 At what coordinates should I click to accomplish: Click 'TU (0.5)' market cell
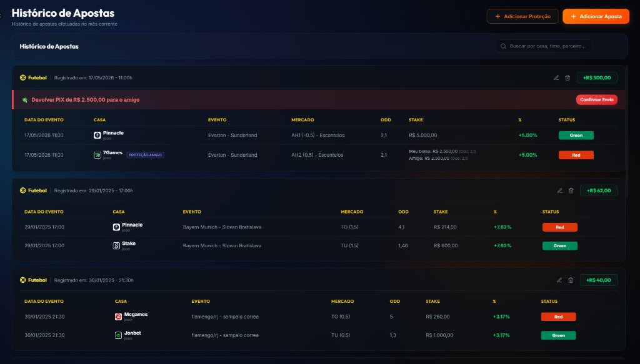click(x=341, y=335)
